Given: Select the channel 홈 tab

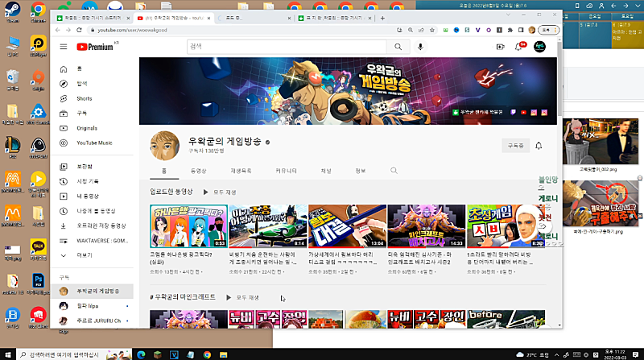Looking at the screenshot, I should pyautogui.click(x=164, y=171).
